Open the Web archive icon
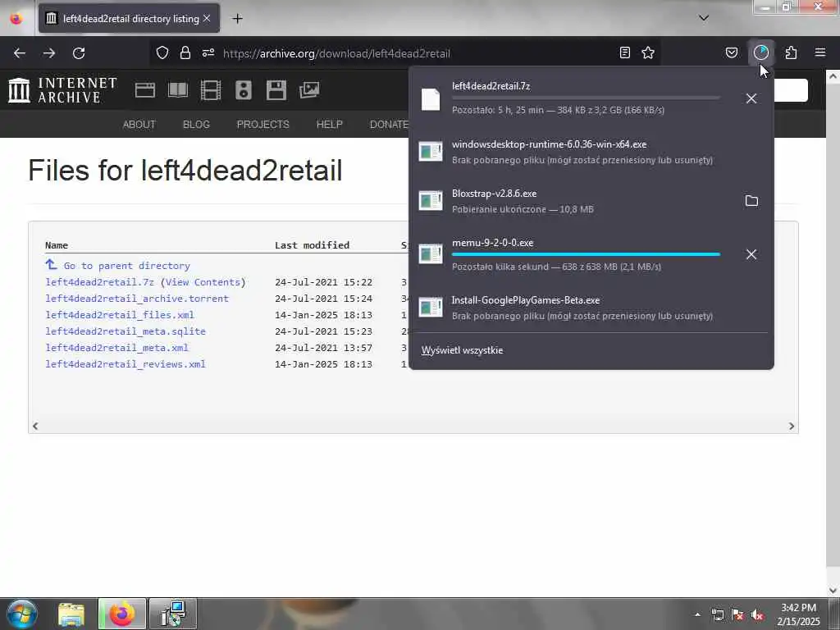The image size is (840, 630). 144,90
